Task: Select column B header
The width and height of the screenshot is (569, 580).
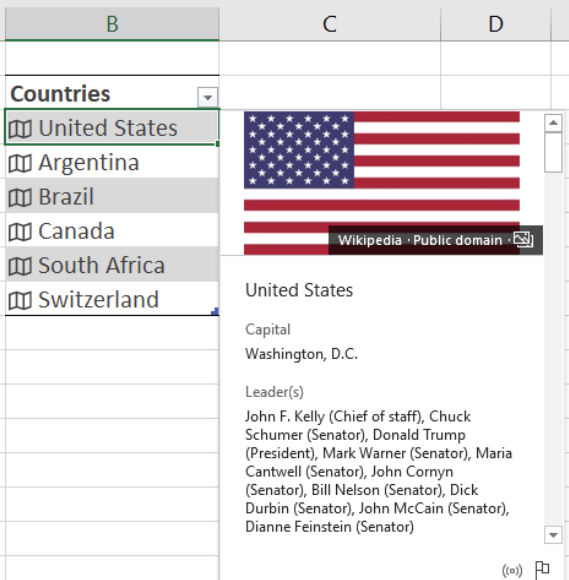Action: click(x=112, y=24)
